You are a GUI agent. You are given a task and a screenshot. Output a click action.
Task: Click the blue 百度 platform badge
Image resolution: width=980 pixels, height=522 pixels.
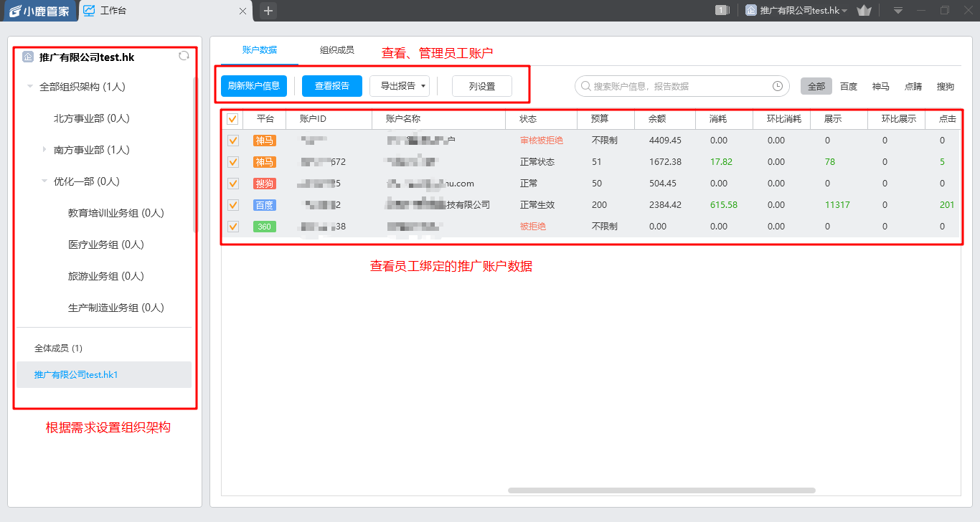[265, 205]
